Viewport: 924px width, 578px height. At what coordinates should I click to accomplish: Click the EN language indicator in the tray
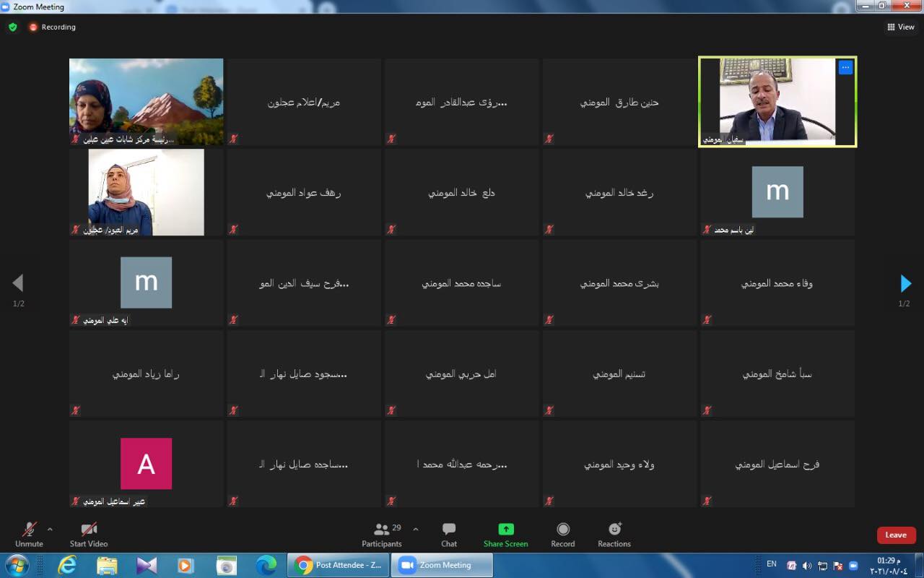(x=771, y=564)
